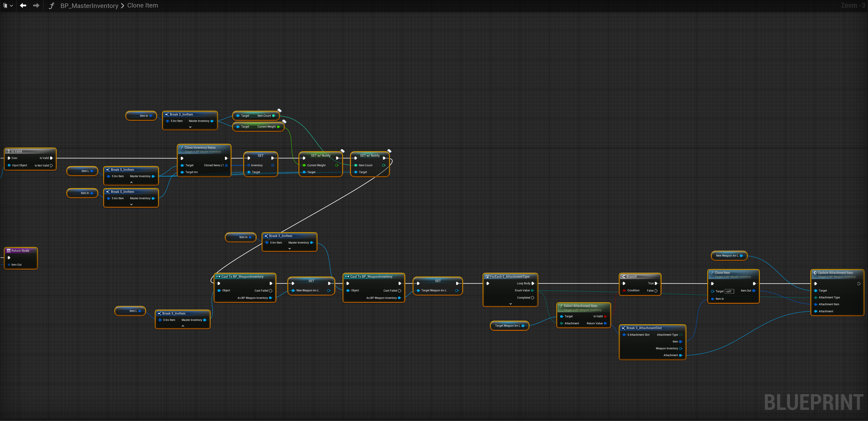Select the Target Weapon Inv L variable node
This screenshot has height=421, width=868.
tap(507, 326)
